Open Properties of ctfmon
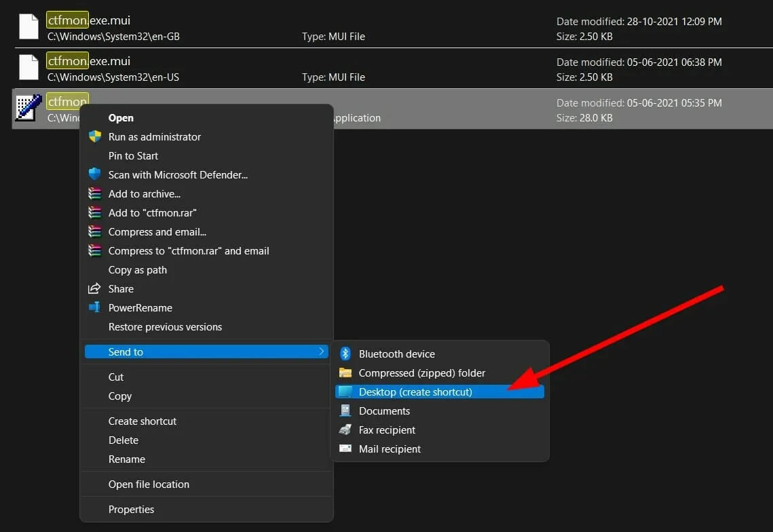The height and width of the screenshot is (532, 773). pos(131,509)
